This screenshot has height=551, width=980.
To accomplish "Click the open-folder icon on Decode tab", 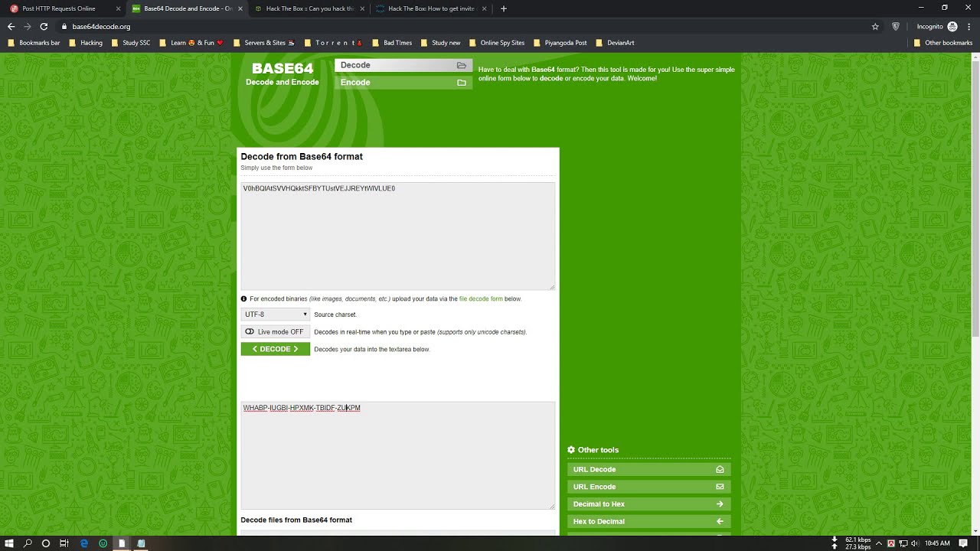I will click(x=461, y=66).
